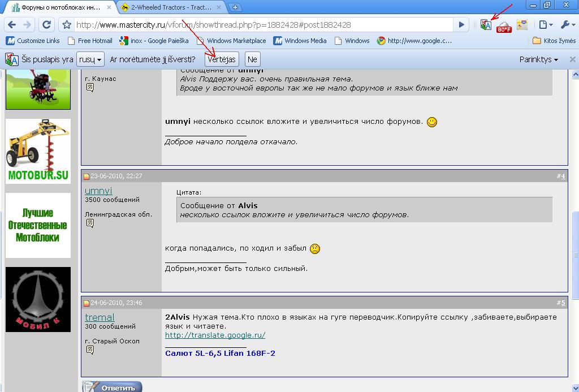Click the text 300 сообщений
The height and width of the screenshot is (392, 579).
(x=110, y=326)
